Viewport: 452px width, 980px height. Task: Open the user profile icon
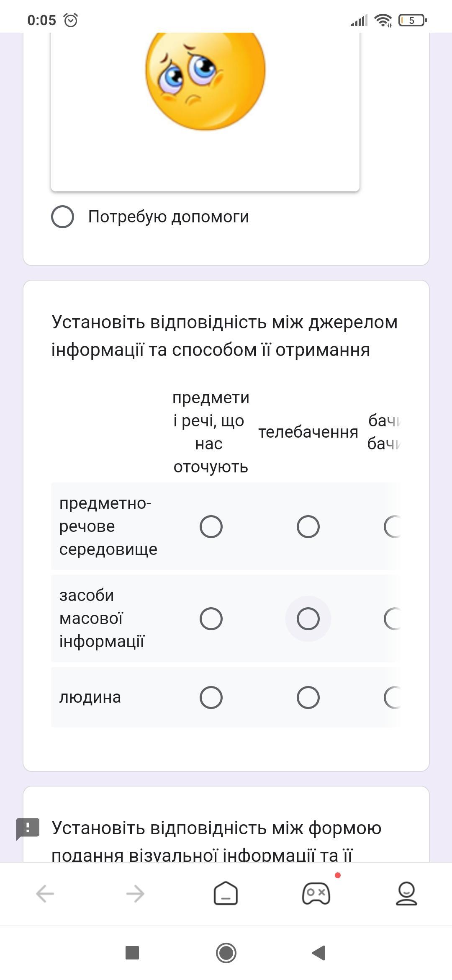(x=406, y=893)
